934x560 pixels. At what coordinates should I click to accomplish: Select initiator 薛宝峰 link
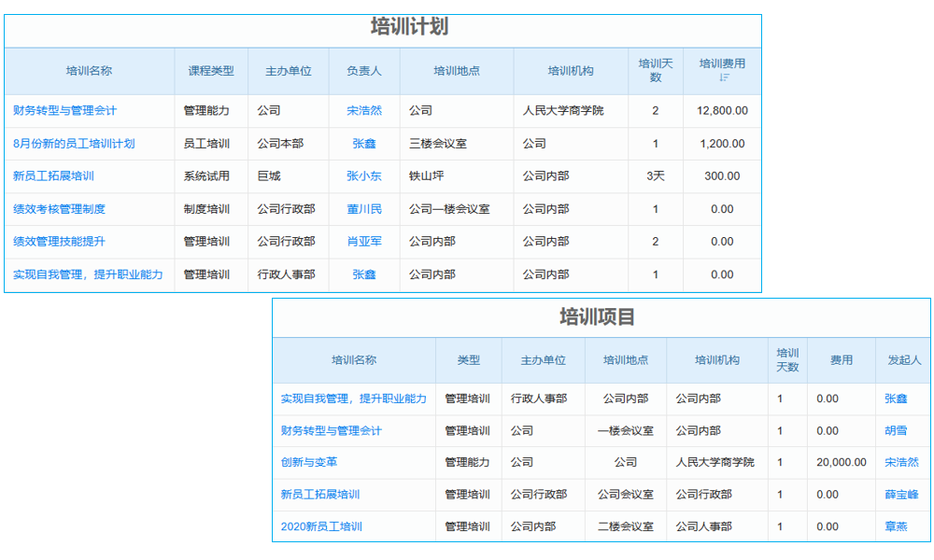click(899, 495)
